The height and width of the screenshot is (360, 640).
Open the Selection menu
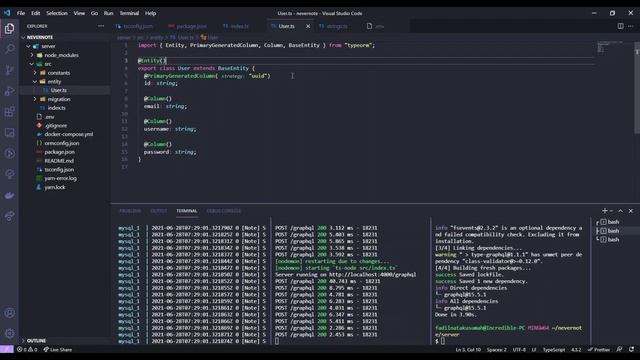[57, 13]
